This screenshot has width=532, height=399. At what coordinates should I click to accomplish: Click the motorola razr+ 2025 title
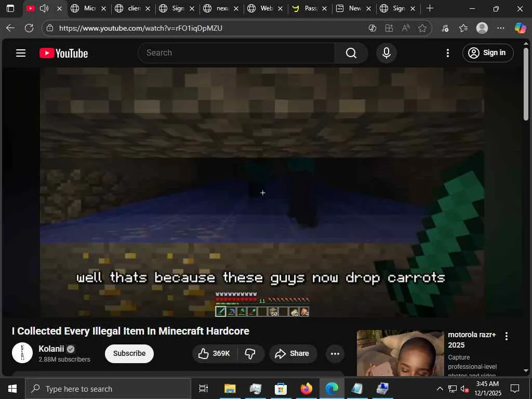pyautogui.click(x=472, y=340)
